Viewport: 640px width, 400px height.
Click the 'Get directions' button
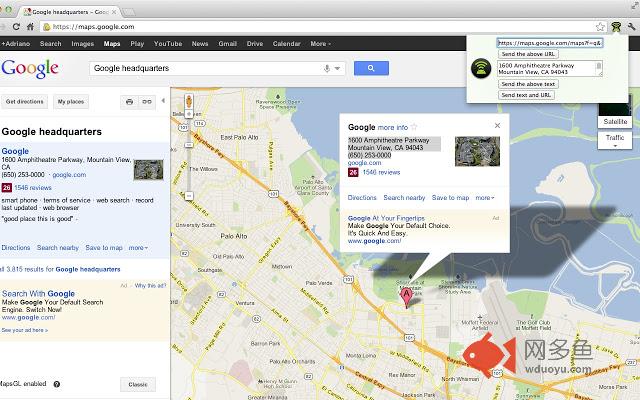pos(25,102)
